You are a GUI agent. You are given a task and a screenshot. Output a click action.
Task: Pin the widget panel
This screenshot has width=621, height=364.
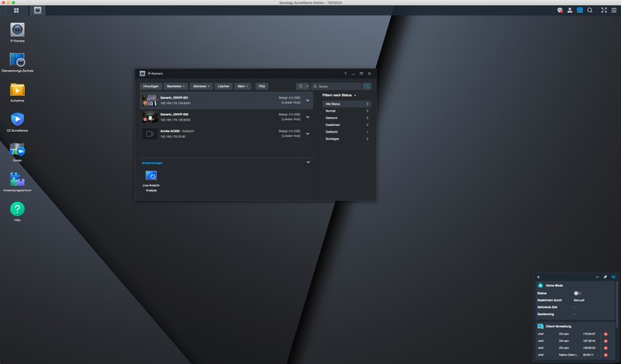tap(605, 277)
